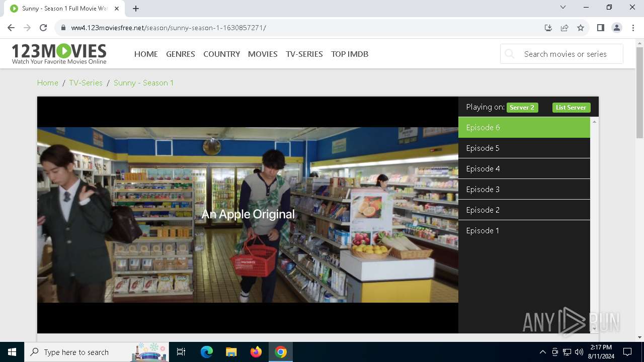Screen dimensions: 644x362
Task: Click the volume speaker tray icon
Action: (x=579, y=352)
